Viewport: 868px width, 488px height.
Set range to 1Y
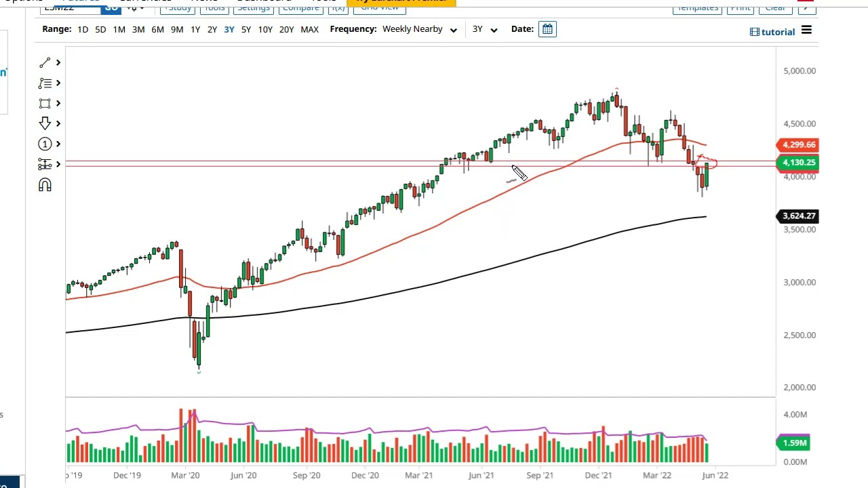click(x=195, y=29)
